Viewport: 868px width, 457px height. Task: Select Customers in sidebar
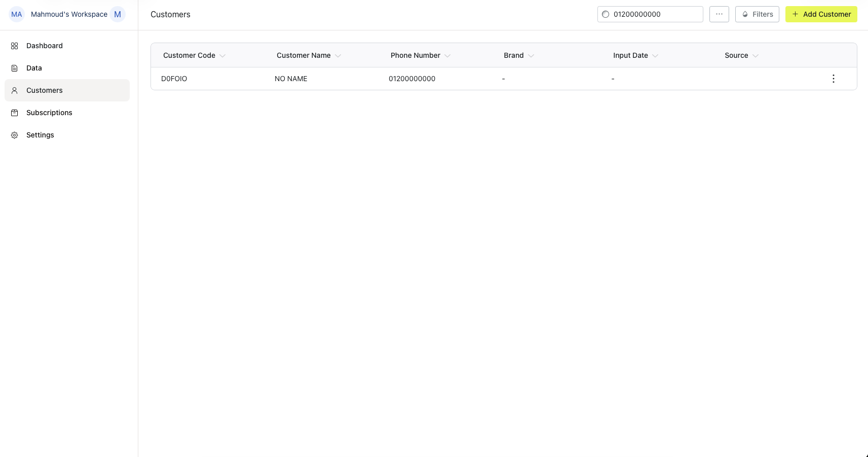67,90
